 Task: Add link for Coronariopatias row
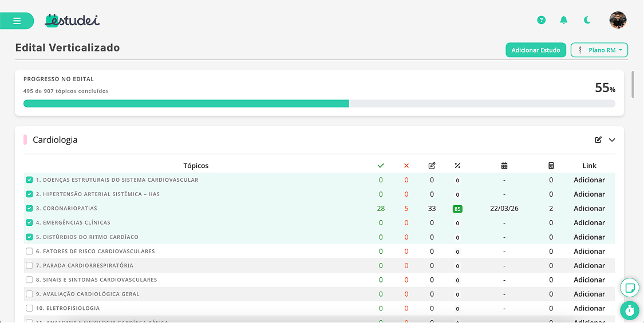[x=589, y=209]
